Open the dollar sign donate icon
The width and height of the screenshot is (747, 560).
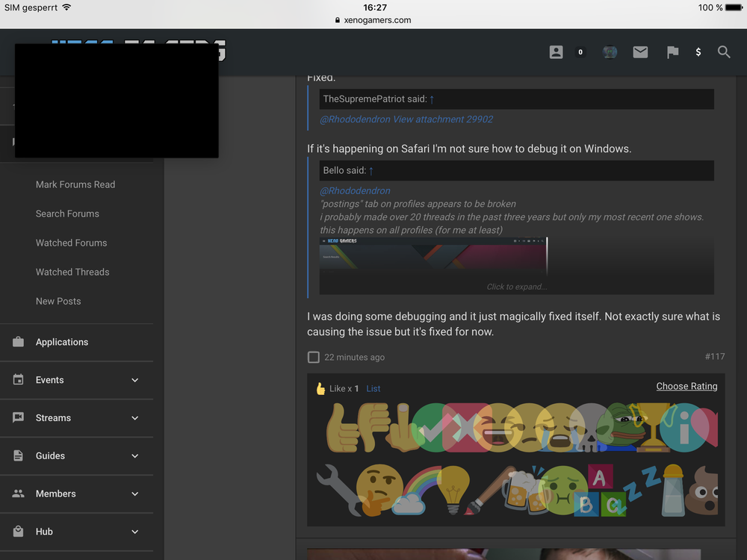698,52
